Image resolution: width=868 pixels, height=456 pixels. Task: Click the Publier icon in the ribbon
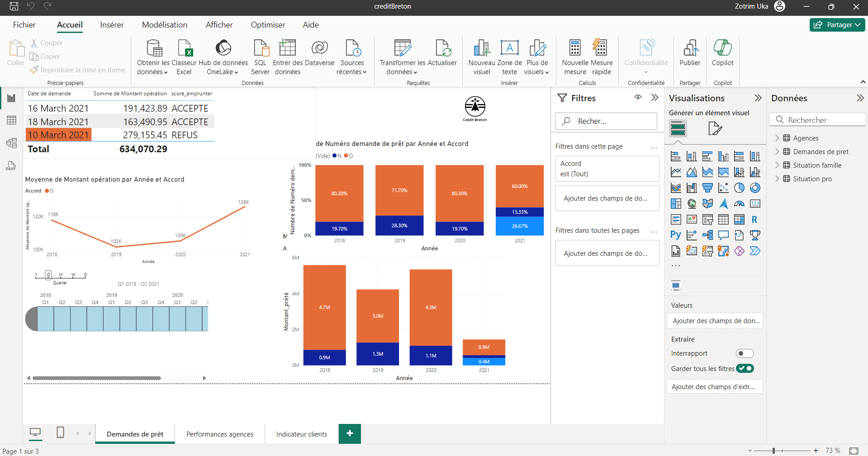click(x=690, y=48)
